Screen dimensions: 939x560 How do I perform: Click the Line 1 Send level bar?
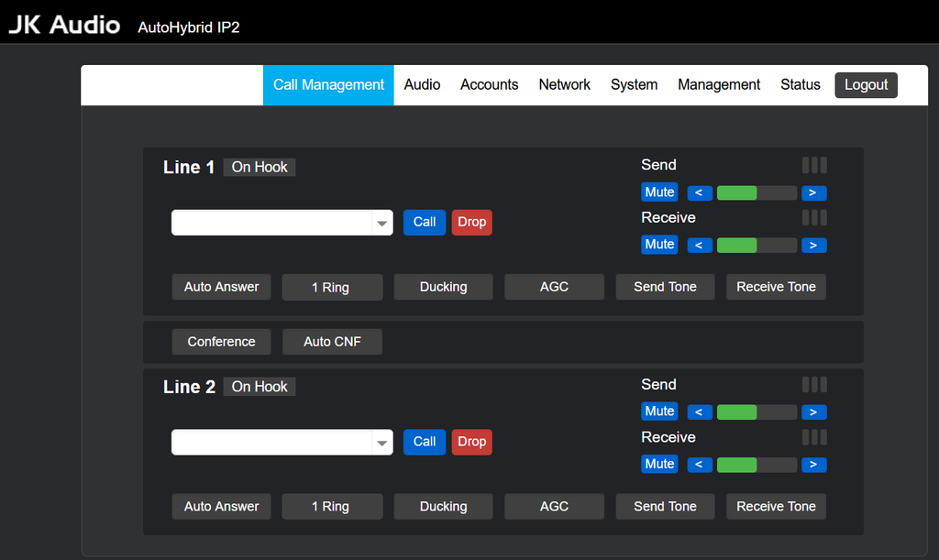[x=756, y=192]
